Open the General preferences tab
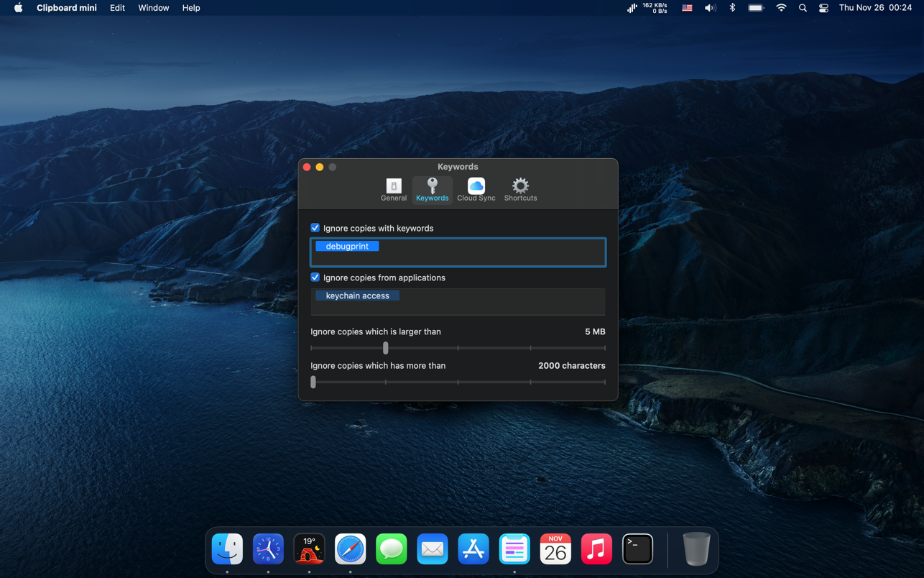The image size is (924, 578). pos(393,190)
